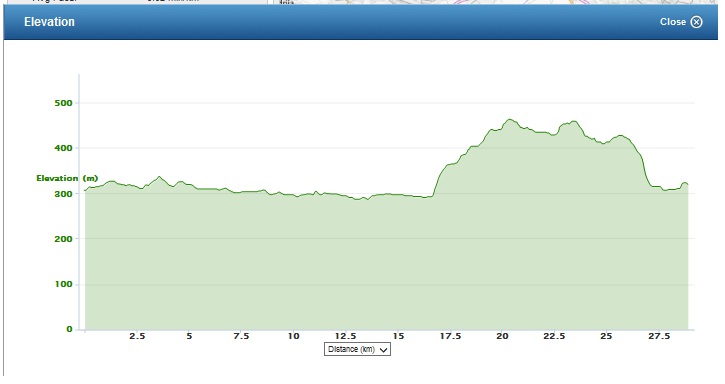This screenshot has height=384, width=725.
Task: Click the 22.5 distance axis label
Action: click(554, 336)
